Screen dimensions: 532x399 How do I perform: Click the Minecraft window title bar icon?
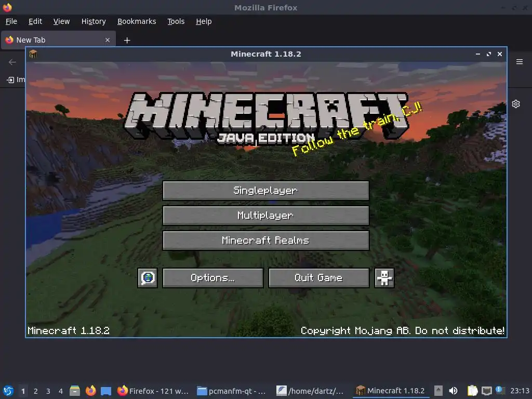[x=33, y=54]
